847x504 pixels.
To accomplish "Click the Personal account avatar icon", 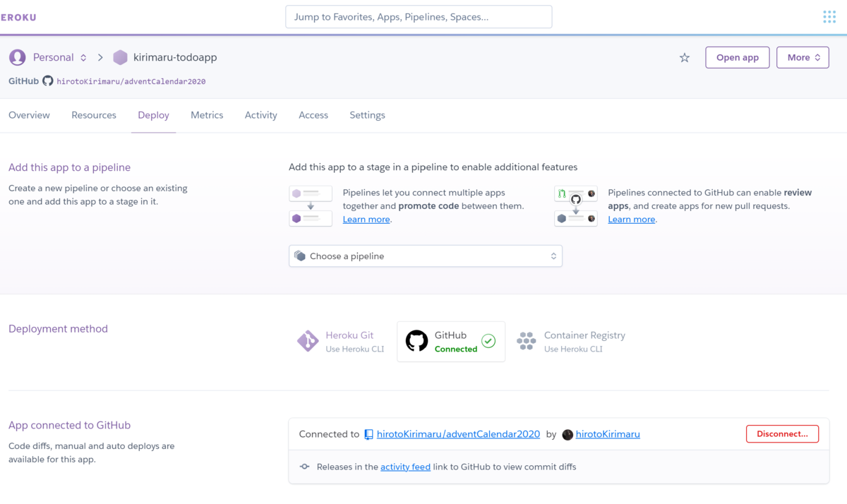I will [18, 57].
